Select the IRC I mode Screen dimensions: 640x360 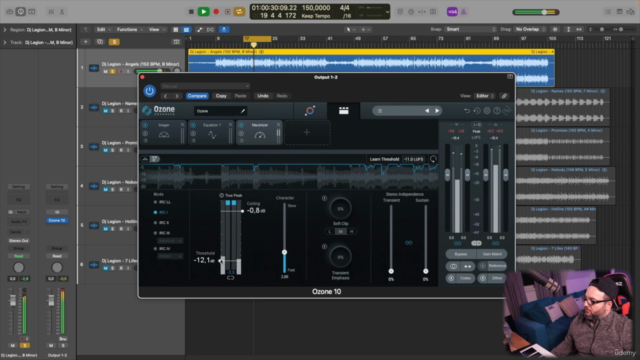162,212
